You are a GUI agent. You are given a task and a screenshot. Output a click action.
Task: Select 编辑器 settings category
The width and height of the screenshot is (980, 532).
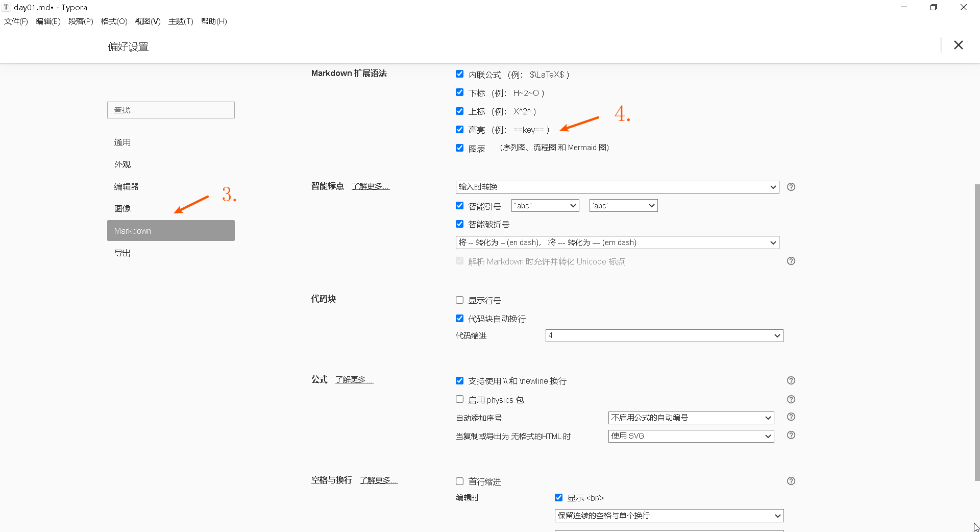point(171,187)
